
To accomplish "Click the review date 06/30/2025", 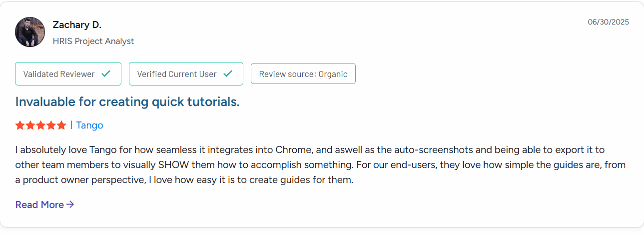I will point(608,22).
